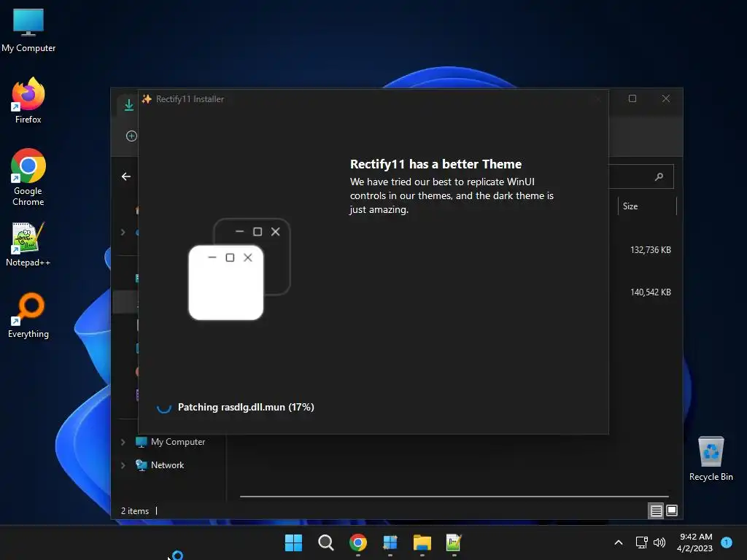Select file sized 132,736 KB
The width and height of the screenshot is (747, 560).
pyautogui.click(x=650, y=250)
